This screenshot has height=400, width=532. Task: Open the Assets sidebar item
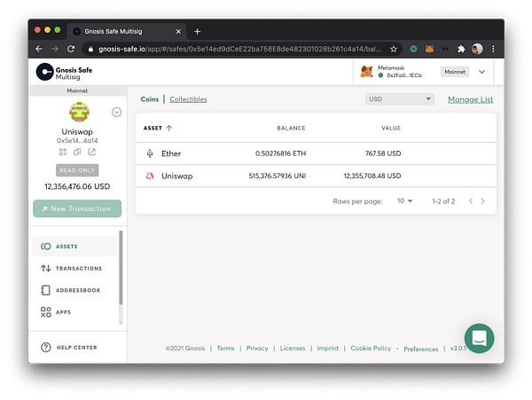[74, 247]
